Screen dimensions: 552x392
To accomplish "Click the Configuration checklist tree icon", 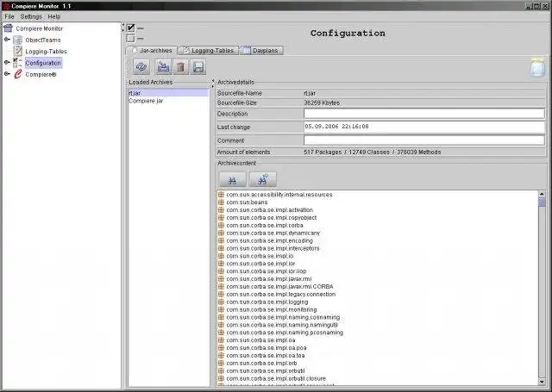I will click(17, 63).
